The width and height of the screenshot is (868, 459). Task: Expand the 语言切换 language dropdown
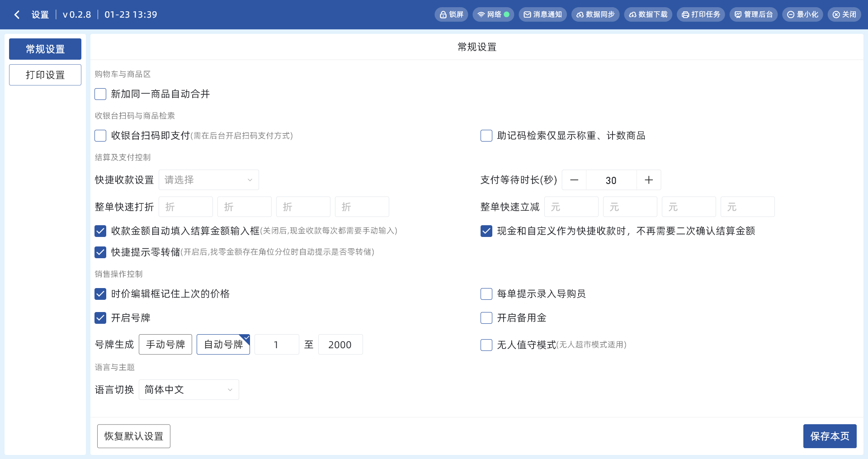point(189,390)
